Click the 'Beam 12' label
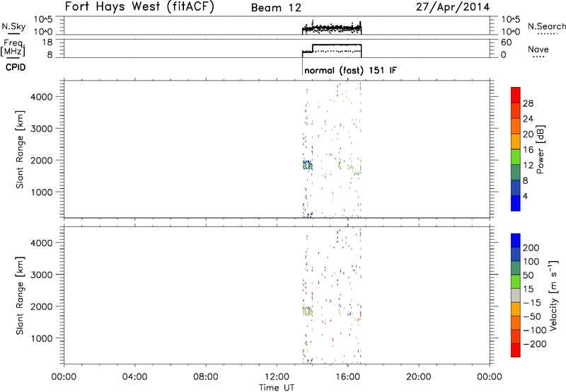 [x=276, y=8]
